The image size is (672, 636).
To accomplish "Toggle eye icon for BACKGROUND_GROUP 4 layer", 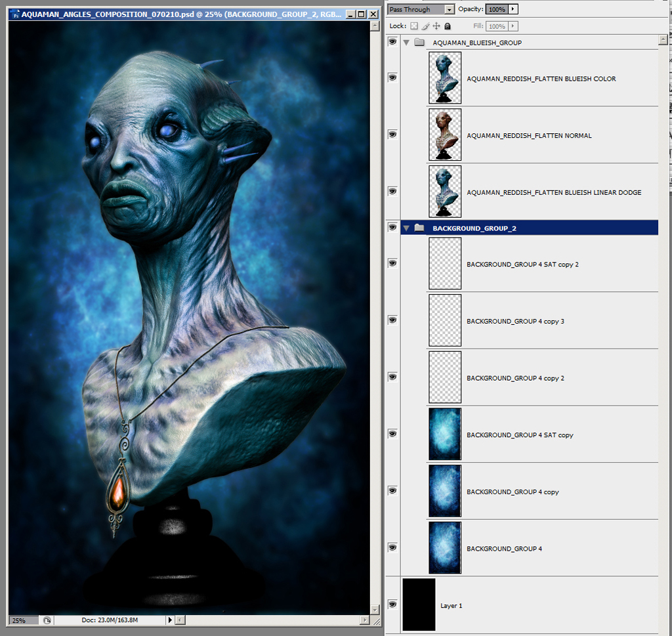I will point(392,547).
